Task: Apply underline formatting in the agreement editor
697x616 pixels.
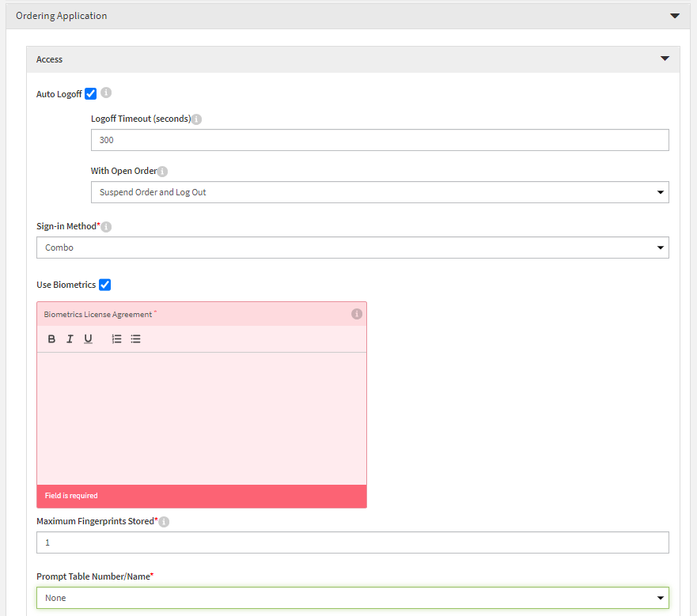Action: click(x=88, y=338)
